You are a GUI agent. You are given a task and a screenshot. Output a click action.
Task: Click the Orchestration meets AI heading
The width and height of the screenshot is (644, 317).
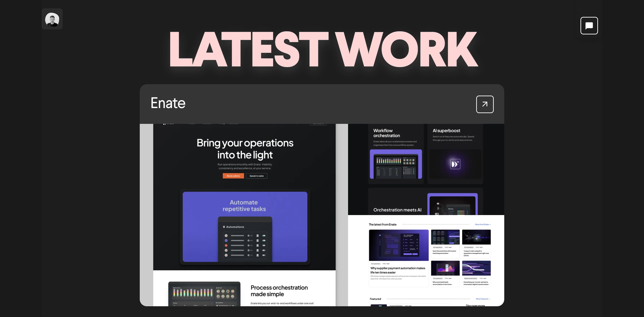pyautogui.click(x=397, y=210)
